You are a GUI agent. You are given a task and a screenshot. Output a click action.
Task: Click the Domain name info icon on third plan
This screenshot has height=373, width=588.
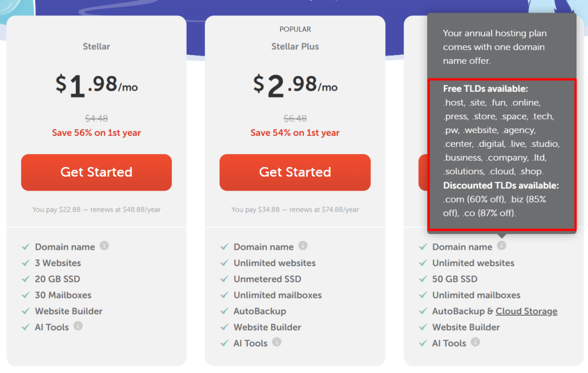(x=501, y=246)
